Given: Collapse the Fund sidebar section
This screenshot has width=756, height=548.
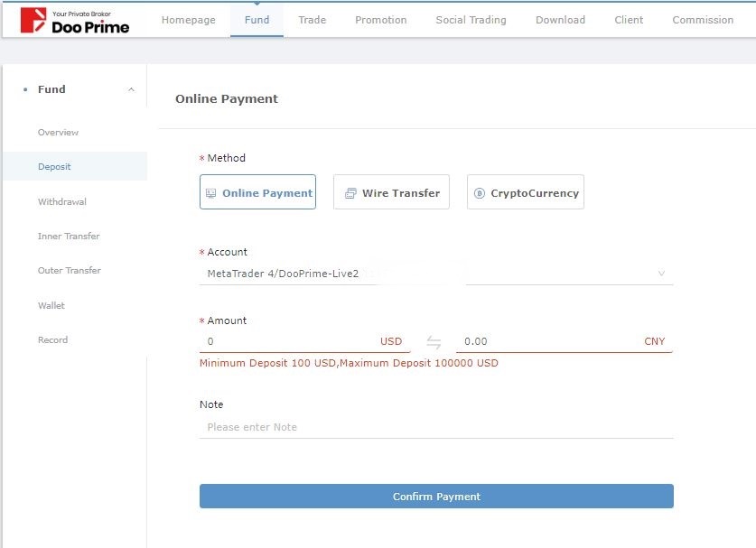Looking at the screenshot, I should (131, 89).
